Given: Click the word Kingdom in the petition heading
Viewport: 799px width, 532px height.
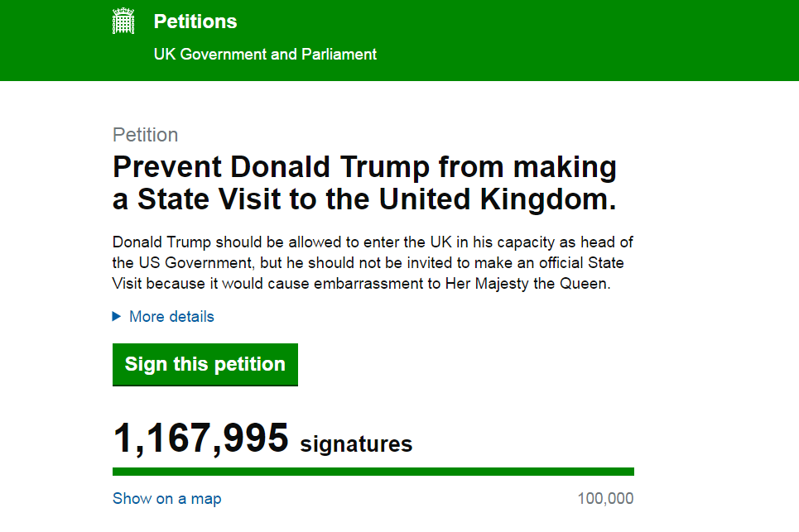Looking at the screenshot, I should (548, 199).
